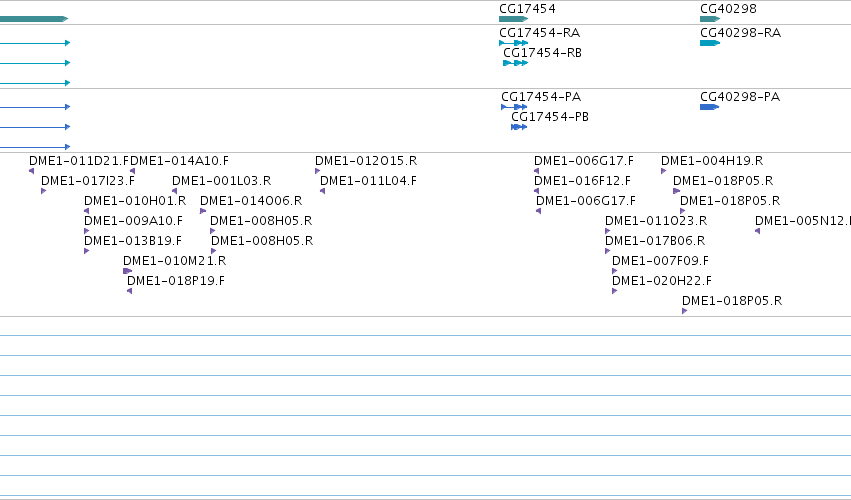851x500 pixels.
Task: Click the partly visible DME1-005N12 label
Action: [803, 221]
